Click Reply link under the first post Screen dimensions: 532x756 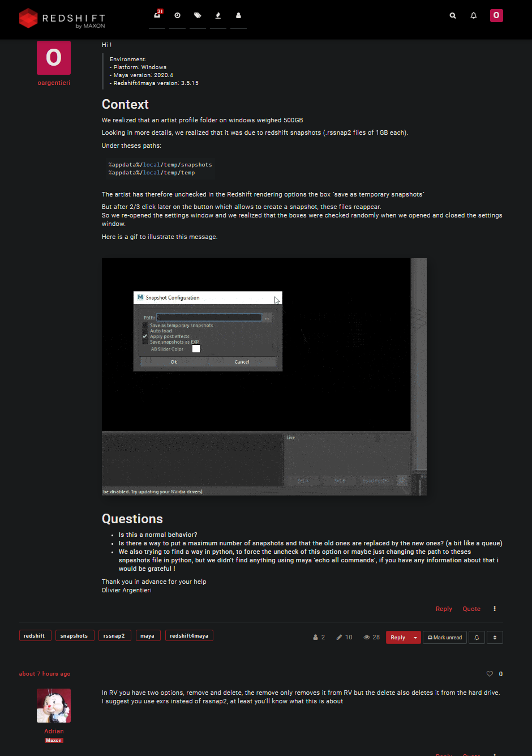point(444,609)
